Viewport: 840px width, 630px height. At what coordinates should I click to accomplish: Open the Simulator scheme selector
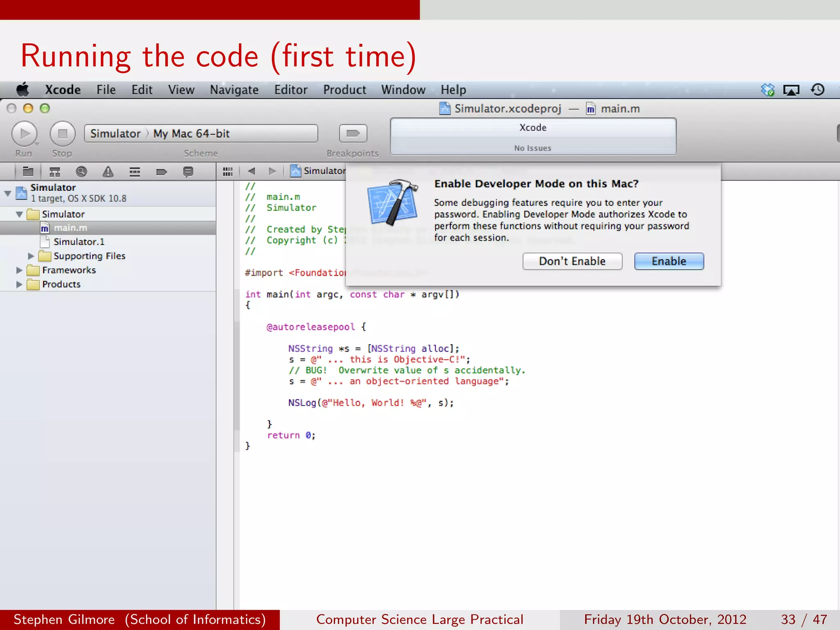116,134
